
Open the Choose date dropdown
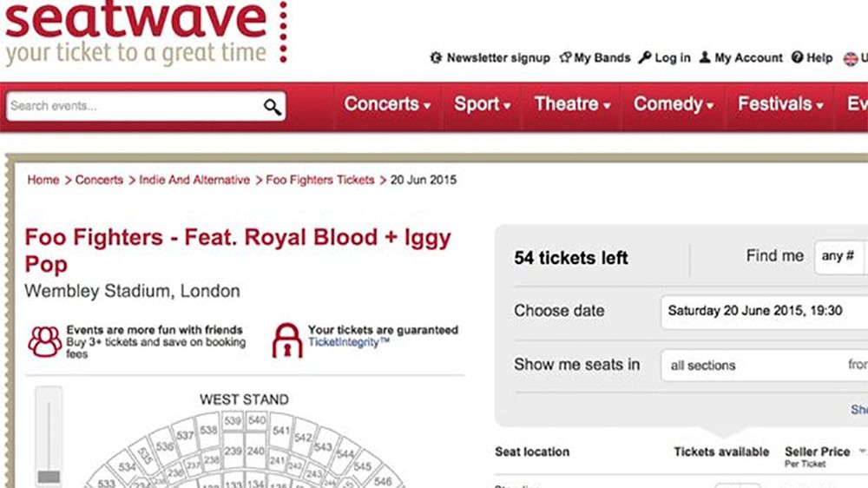coord(764,312)
